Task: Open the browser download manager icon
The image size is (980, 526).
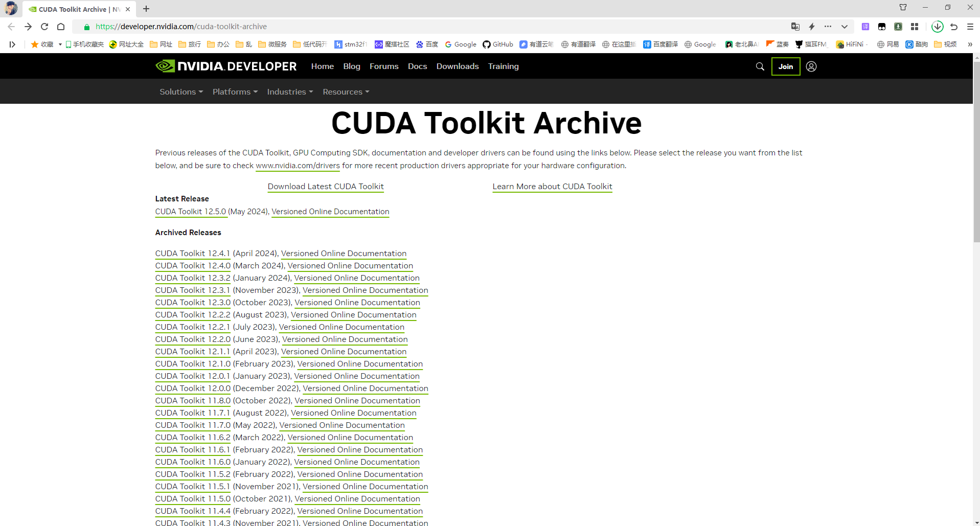Action: pos(937,27)
